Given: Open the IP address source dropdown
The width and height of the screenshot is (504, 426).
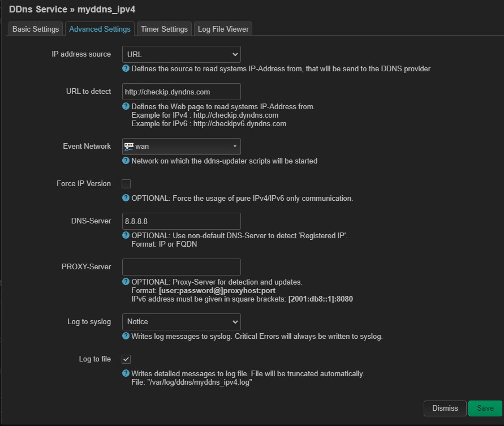Looking at the screenshot, I should tap(181, 54).
